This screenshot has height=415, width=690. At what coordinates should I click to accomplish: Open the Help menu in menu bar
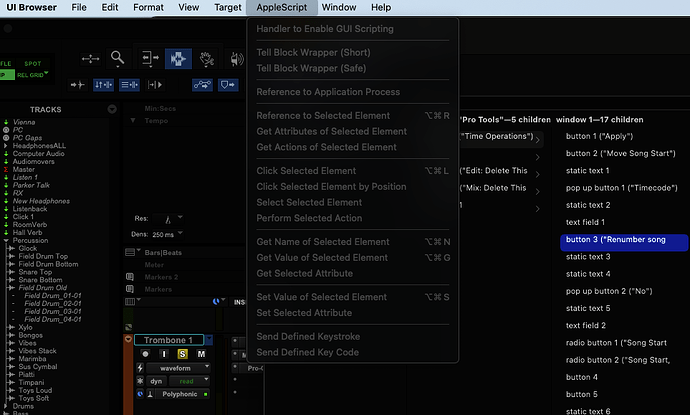(381, 7)
